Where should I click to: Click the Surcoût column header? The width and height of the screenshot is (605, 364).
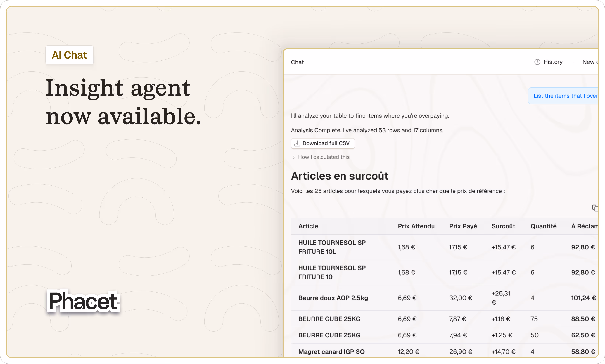pos(503,226)
